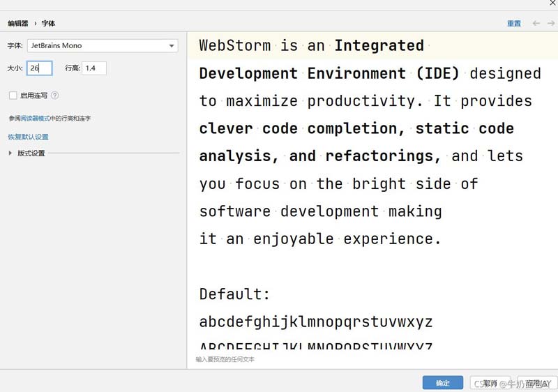The height and width of the screenshot is (392, 558).
Task: Click the back navigation arrow
Action: [536, 23]
